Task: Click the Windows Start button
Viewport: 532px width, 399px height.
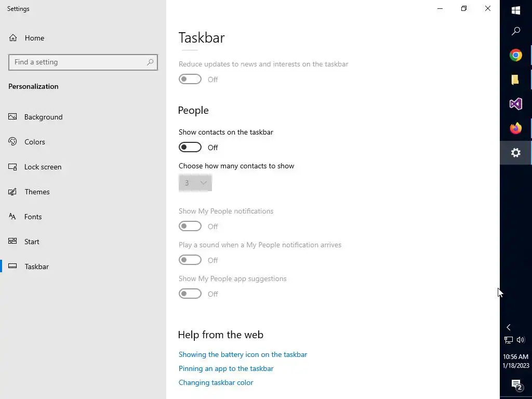Action: click(x=516, y=10)
